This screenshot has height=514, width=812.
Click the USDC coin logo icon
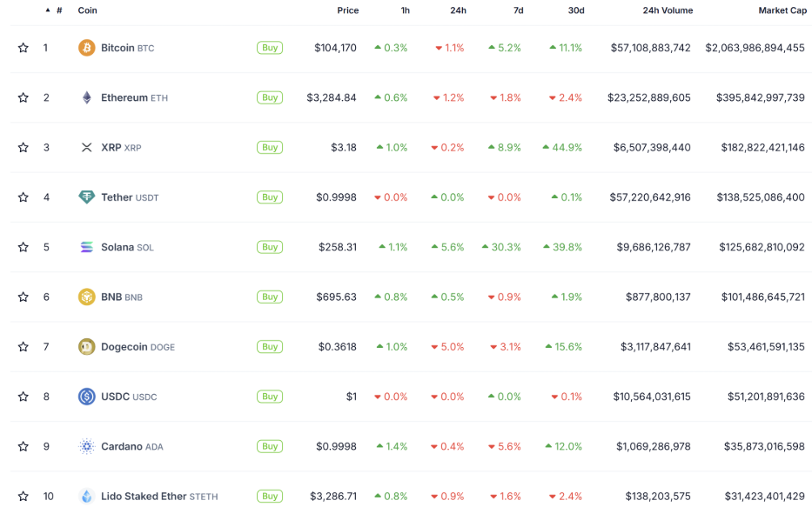(86, 397)
